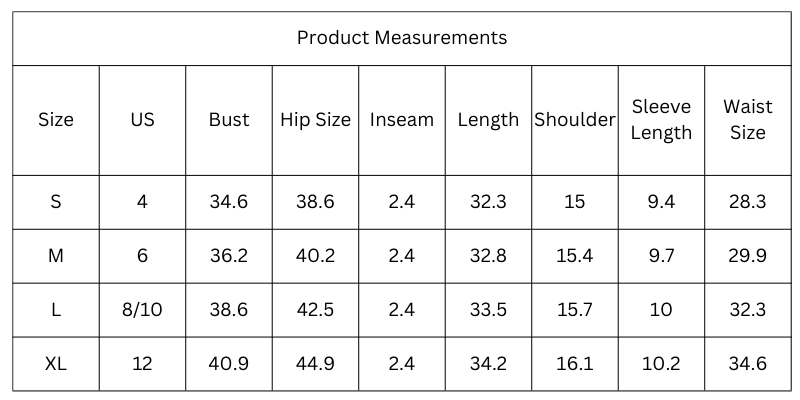The width and height of the screenshot is (800, 400).
Task: Click the XL size row label
Action: point(56,364)
